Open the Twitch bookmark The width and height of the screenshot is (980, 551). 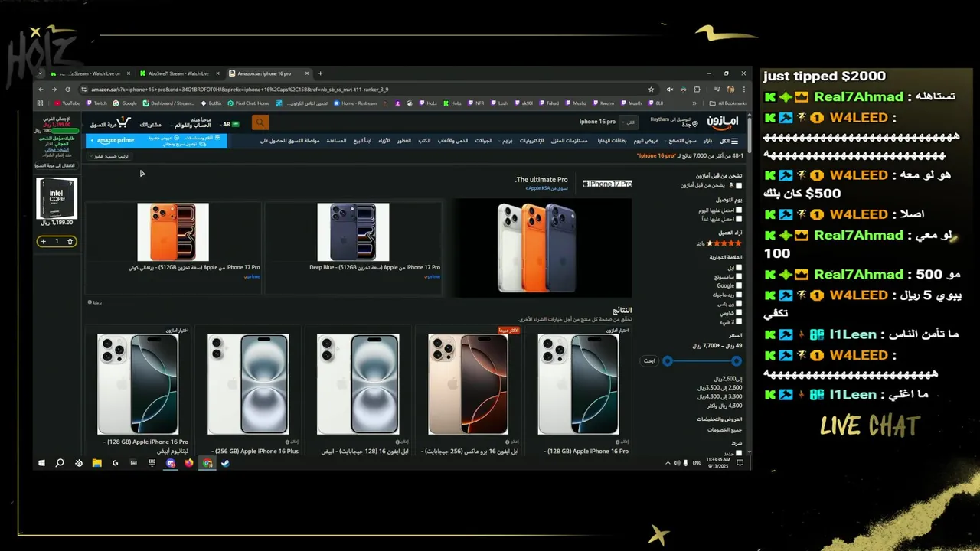[96, 103]
